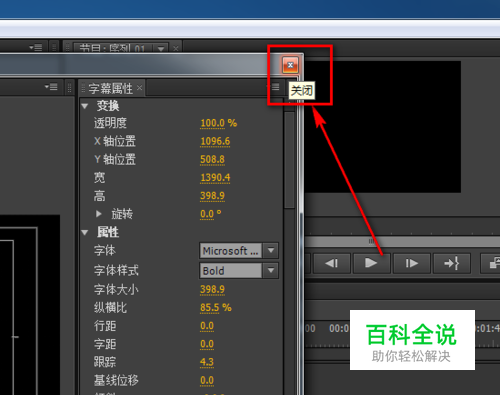500x395 pixels.
Task: Click the 纵横比 property label
Action: (x=110, y=307)
